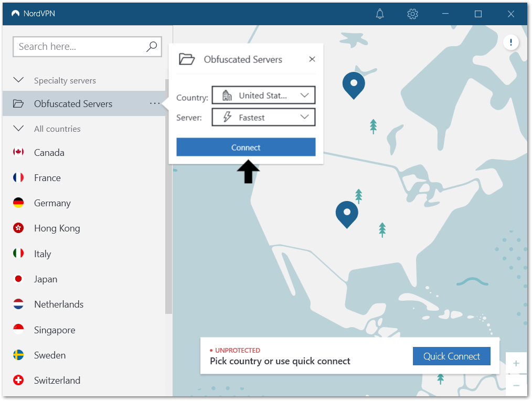532x401 pixels.
Task: Open the Obfuscated Servers three-dot menu
Action: click(155, 103)
